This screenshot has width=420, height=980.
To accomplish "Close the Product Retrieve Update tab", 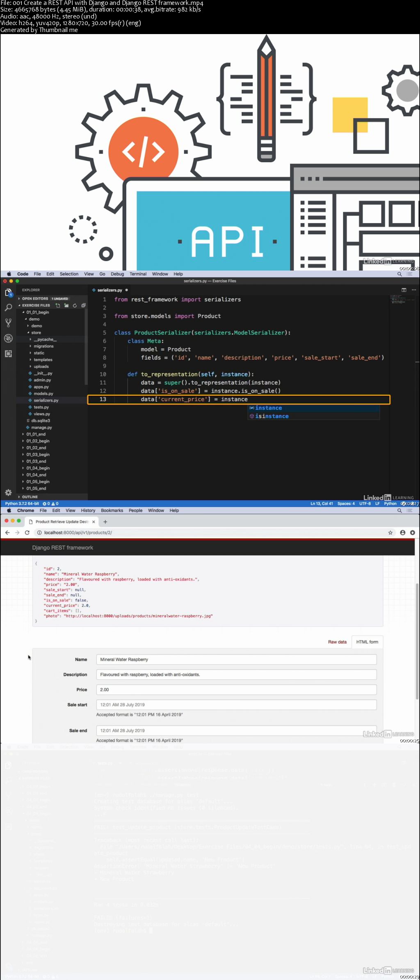I will point(94,522).
